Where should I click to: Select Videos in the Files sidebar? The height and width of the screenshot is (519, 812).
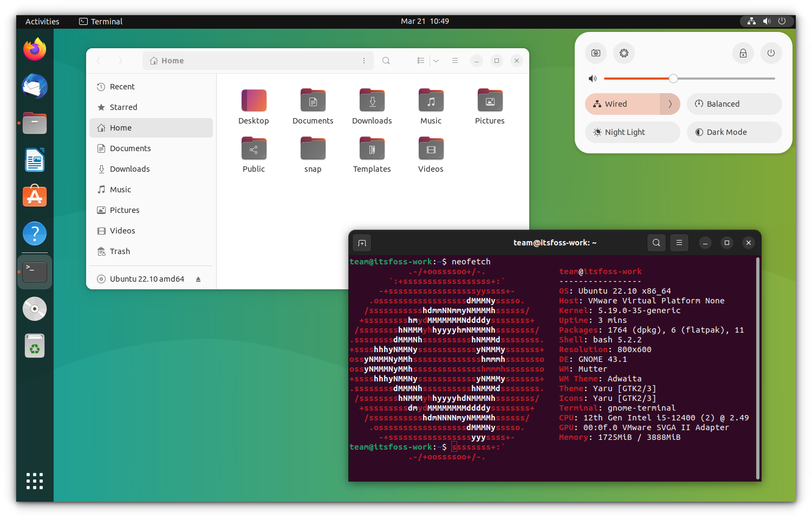pyautogui.click(x=151, y=231)
